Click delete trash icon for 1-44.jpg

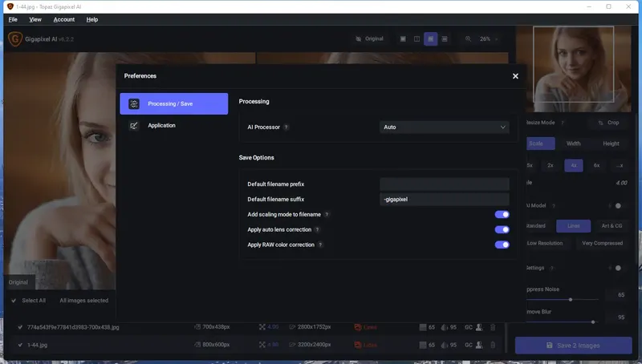[493, 346]
